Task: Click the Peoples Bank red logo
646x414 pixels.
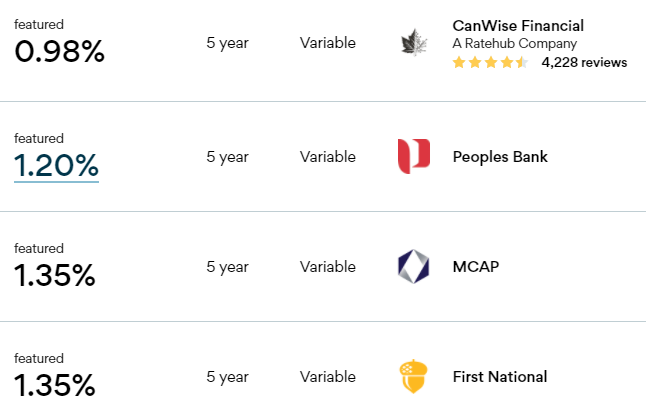Action: coord(414,157)
